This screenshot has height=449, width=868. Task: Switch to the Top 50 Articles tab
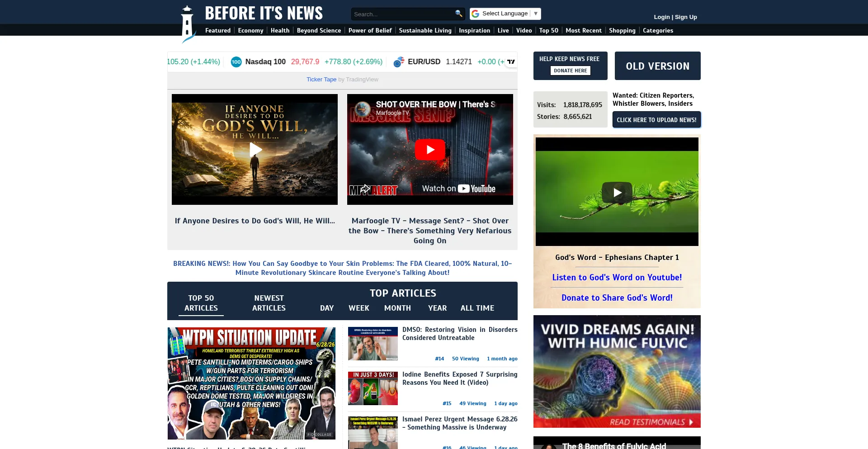(201, 303)
